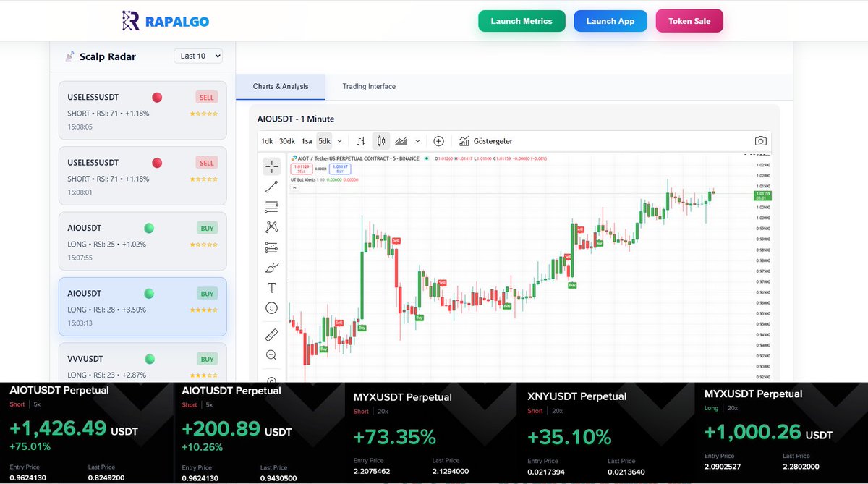The width and height of the screenshot is (868, 484).
Task: Click red status dot on USELESSUSDT 15:08:05 card
Action: [x=157, y=97]
